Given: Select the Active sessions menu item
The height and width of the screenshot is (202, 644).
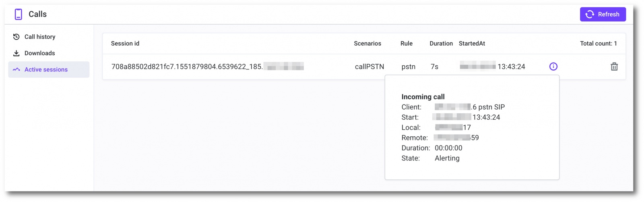Looking at the screenshot, I should [x=46, y=70].
